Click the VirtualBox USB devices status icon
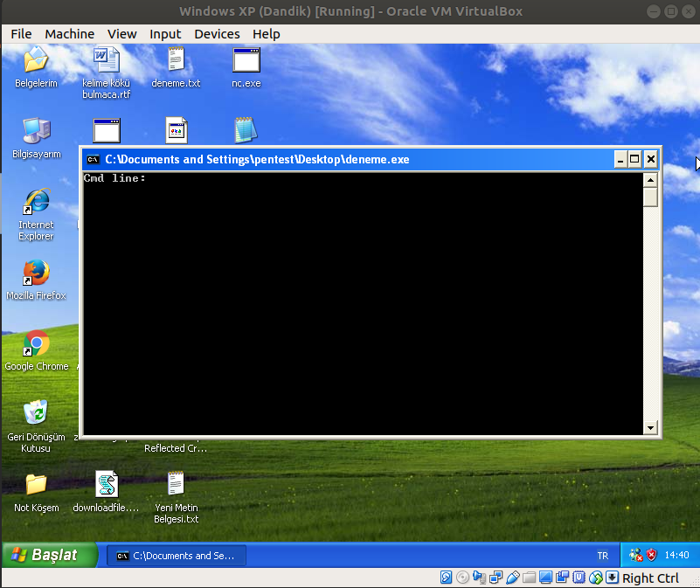The image size is (700, 588). pyautogui.click(x=512, y=578)
